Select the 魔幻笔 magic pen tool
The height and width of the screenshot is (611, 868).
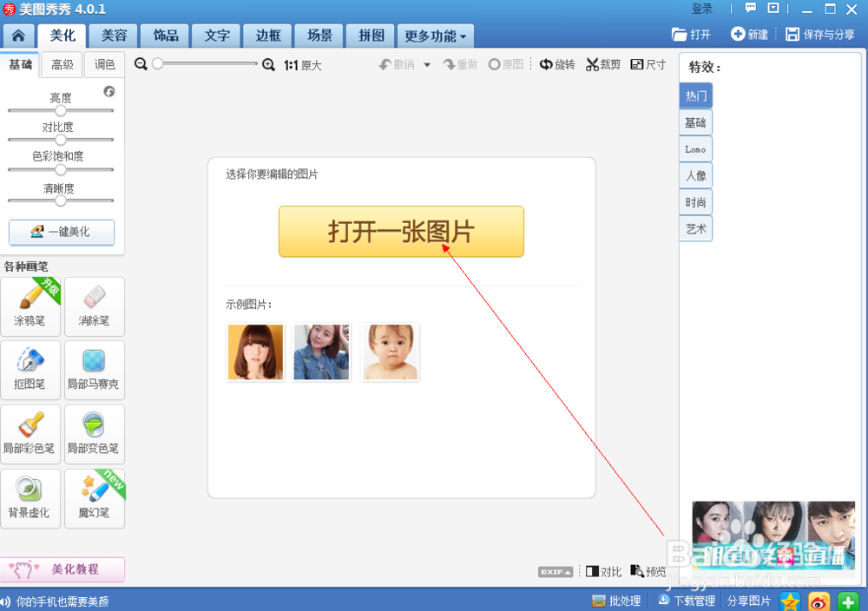pyautogui.click(x=94, y=498)
